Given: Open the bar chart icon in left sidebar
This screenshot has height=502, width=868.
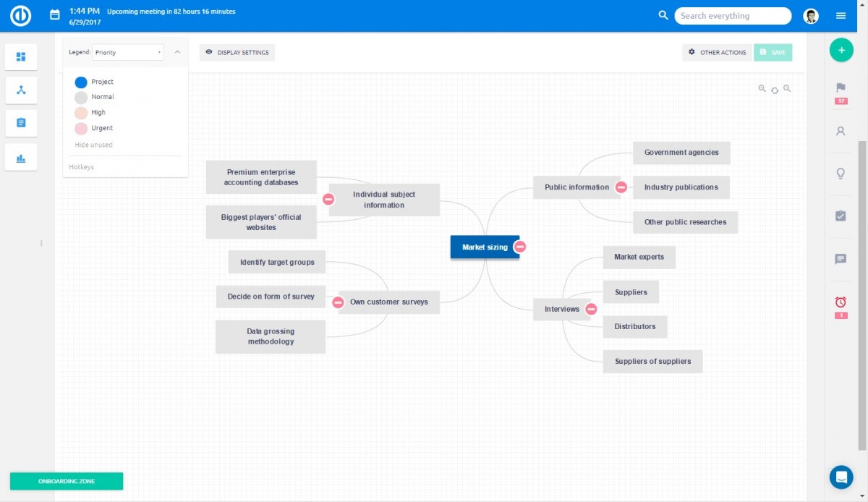Looking at the screenshot, I should click(21, 158).
